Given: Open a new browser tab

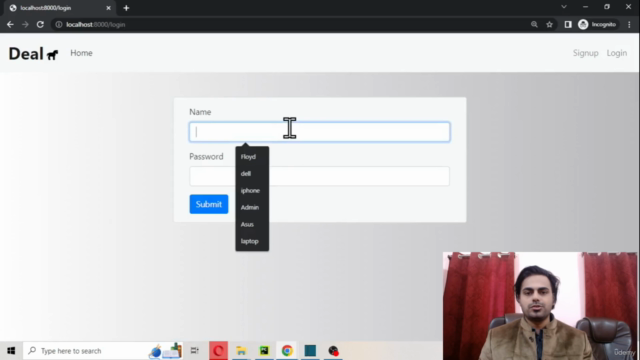Looking at the screenshot, I should (126, 8).
